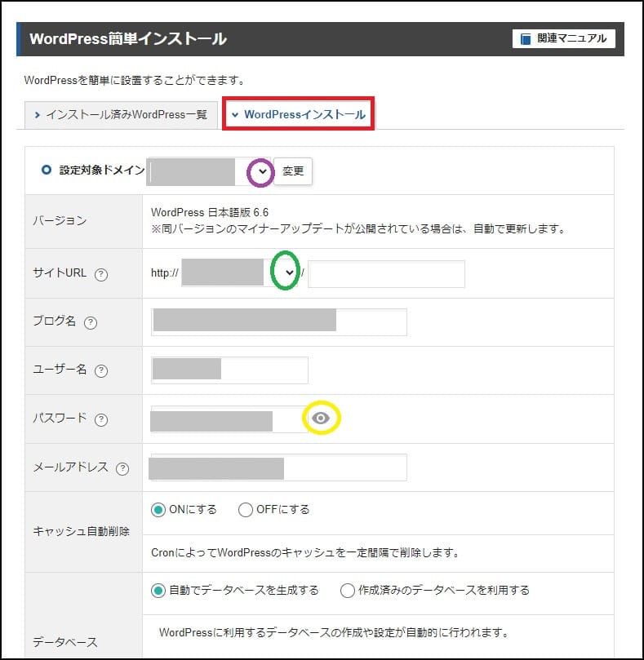Image resolution: width=644 pixels, height=660 pixels.
Task: Select the ONにする cache option
Action: (158, 510)
